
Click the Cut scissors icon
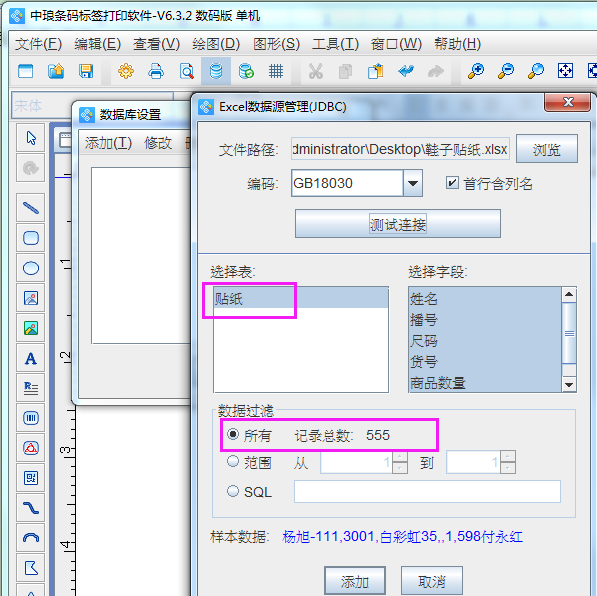(x=316, y=71)
